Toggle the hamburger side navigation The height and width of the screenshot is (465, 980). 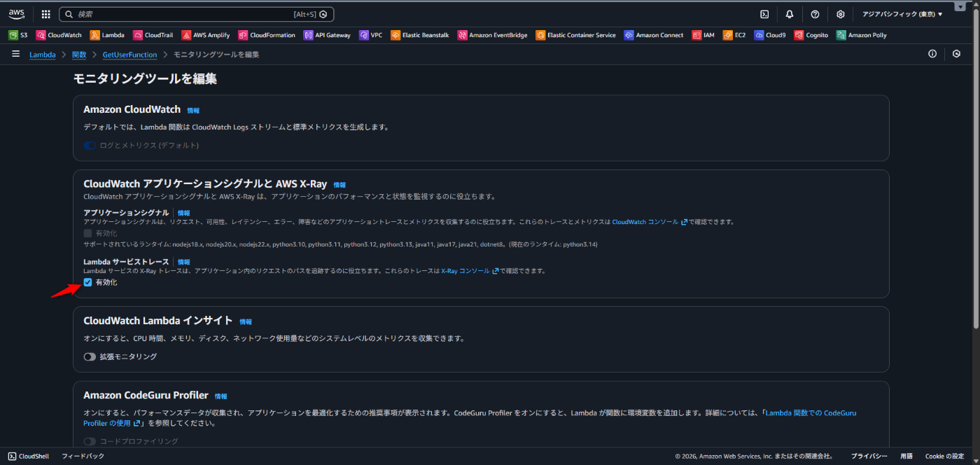point(15,54)
